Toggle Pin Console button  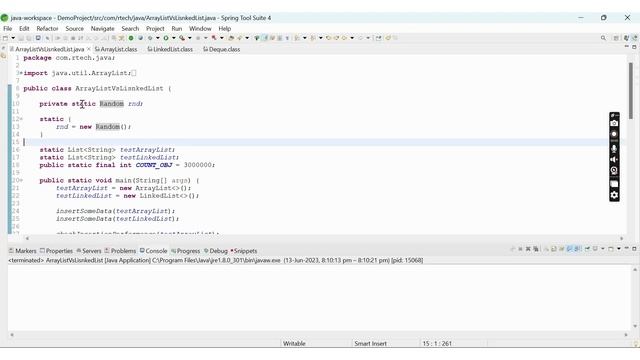click(x=587, y=249)
